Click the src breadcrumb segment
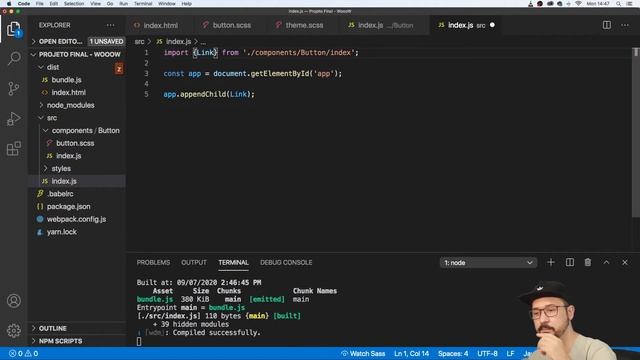The height and width of the screenshot is (360, 640). (x=139, y=41)
